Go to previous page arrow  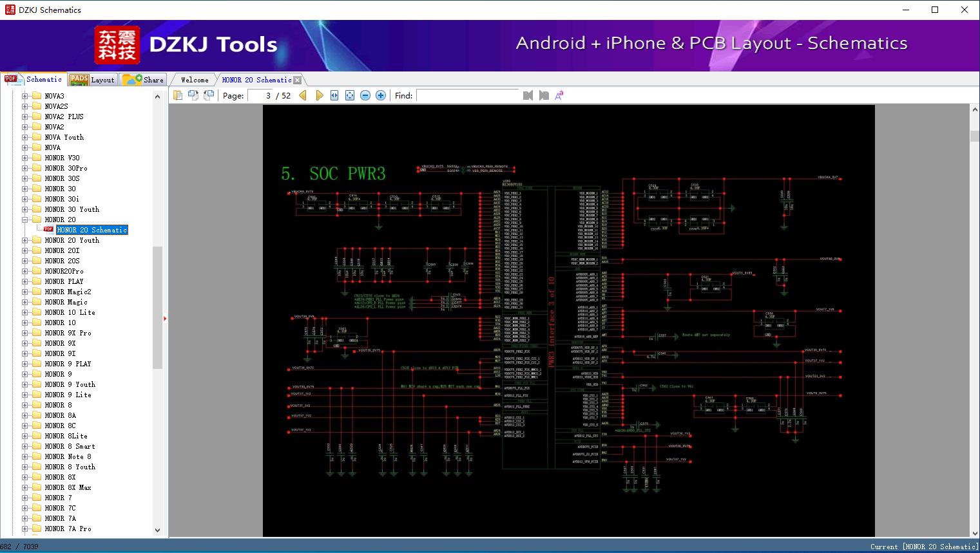(x=303, y=95)
